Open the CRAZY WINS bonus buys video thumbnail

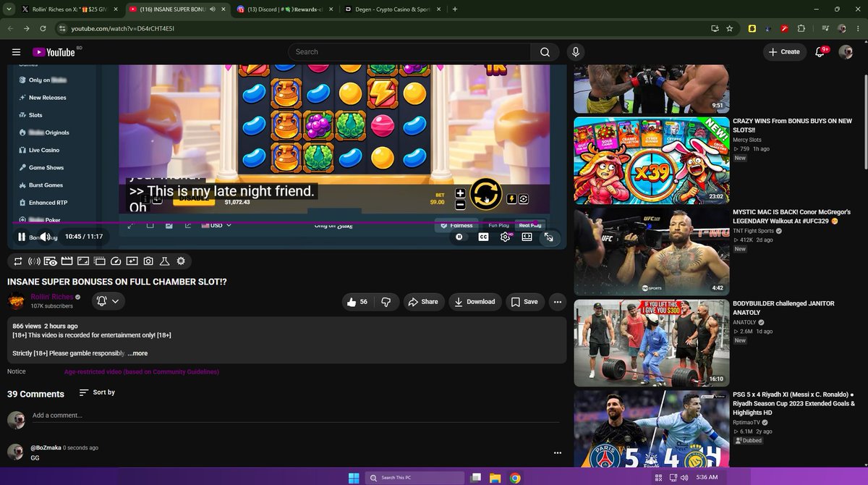tap(652, 160)
